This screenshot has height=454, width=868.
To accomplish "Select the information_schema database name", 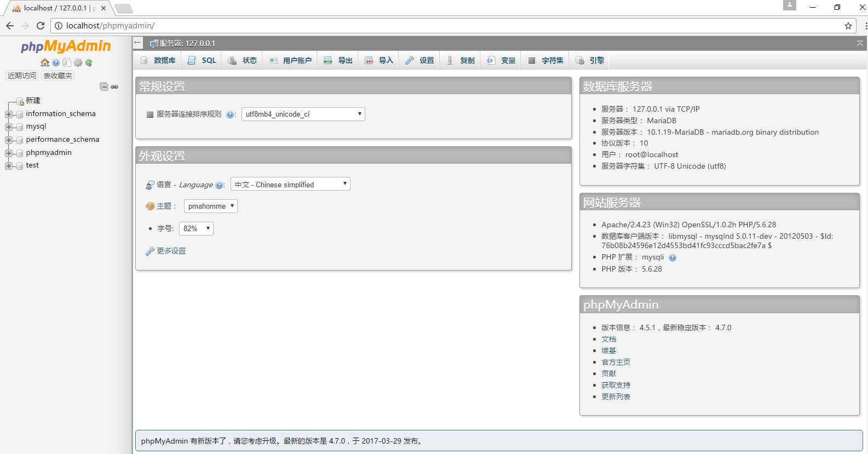I will (x=61, y=114).
